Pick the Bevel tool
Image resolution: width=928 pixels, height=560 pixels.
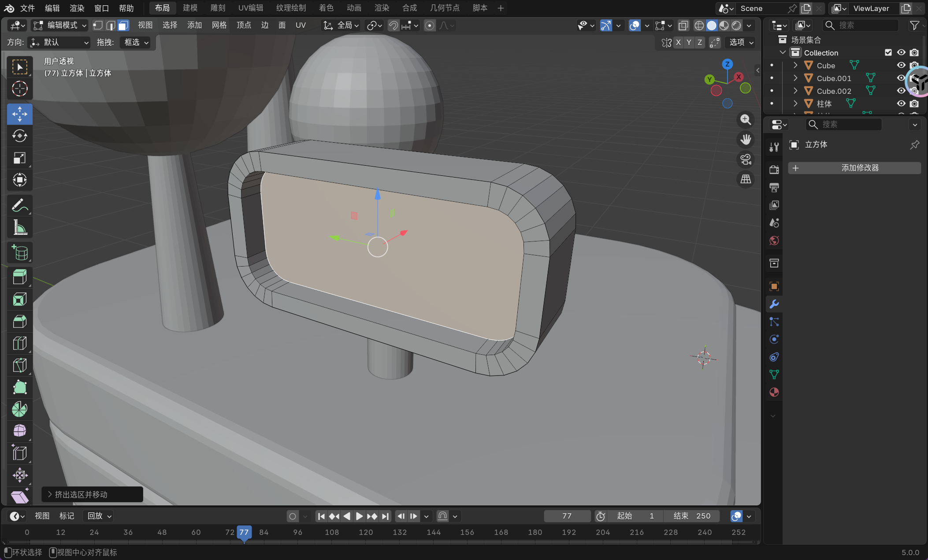(x=19, y=321)
